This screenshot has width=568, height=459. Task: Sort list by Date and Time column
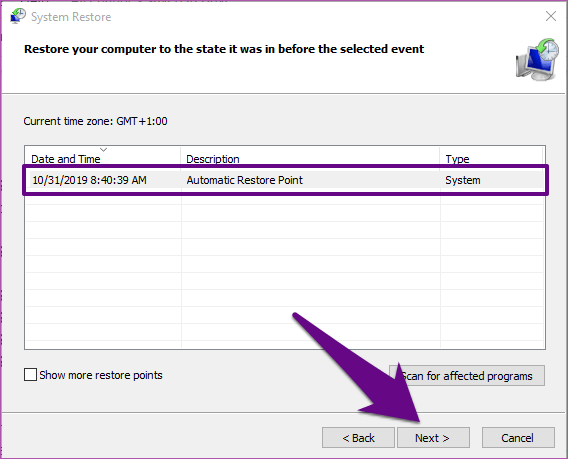pos(103,159)
